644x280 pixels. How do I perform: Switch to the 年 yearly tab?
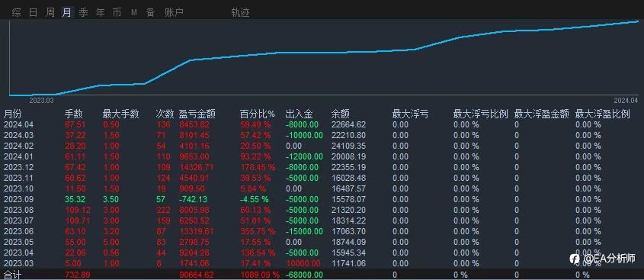tap(100, 13)
